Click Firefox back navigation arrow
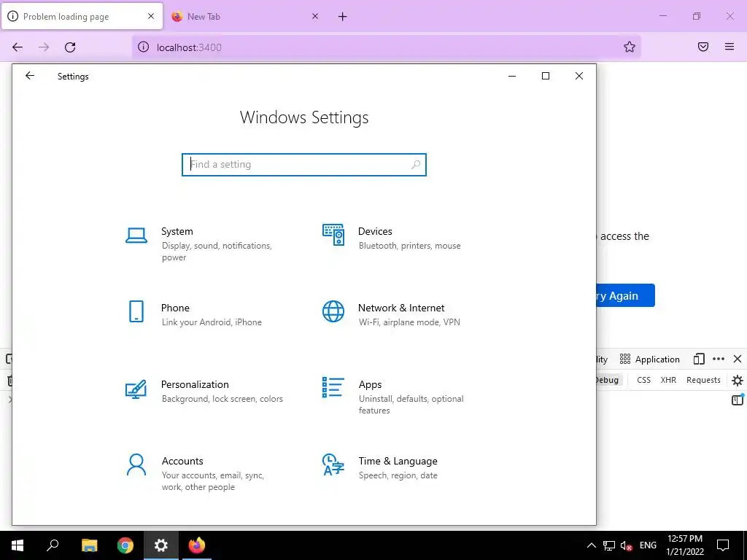The image size is (747, 560). [18, 47]
